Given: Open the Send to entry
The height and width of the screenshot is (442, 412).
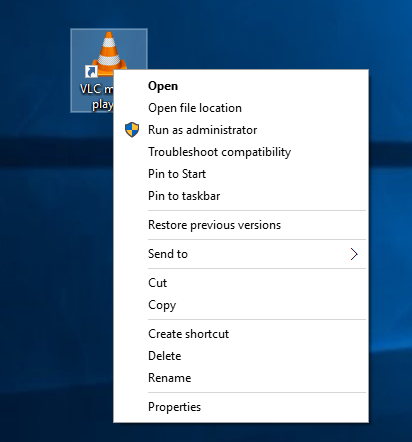Looking at the screenshot, I should [x=241, y=254].
